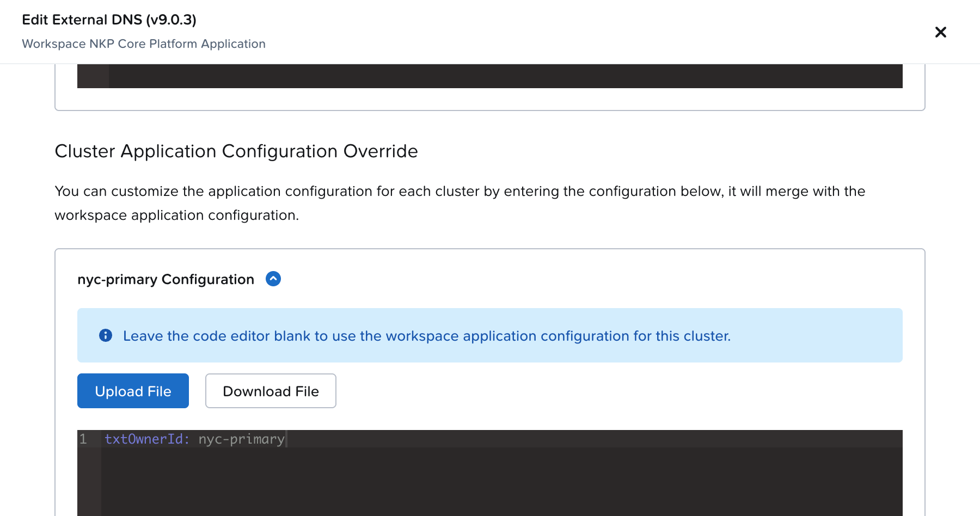
Task: Click the txtOwnerId key in the editor
Action: tap(147, 439)
